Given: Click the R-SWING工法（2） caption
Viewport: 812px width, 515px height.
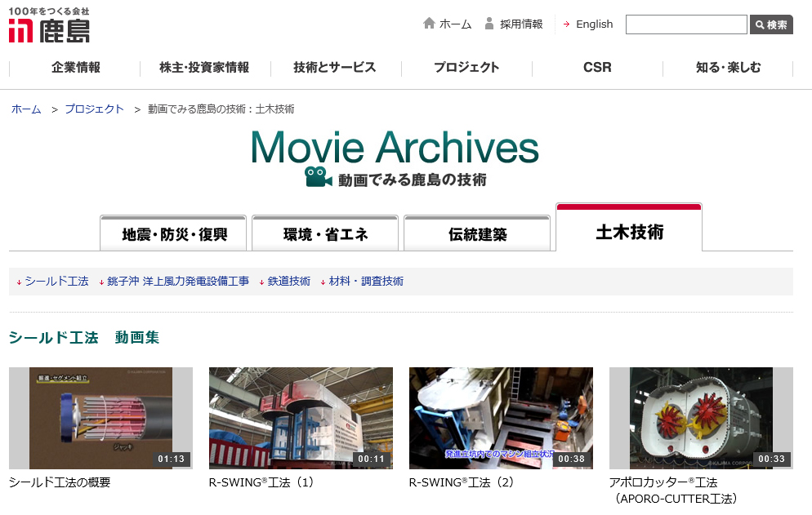Looking at the screenshot, I should coord(462,482).
